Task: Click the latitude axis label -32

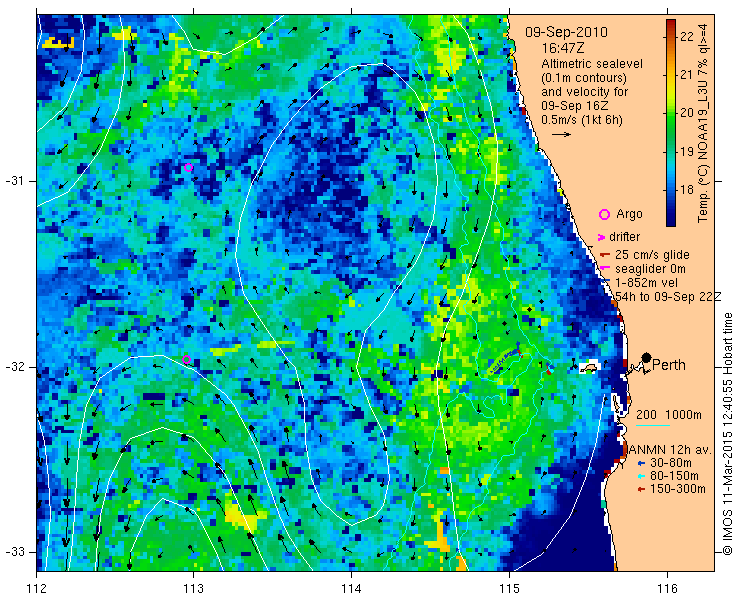Action: point(14,367)
